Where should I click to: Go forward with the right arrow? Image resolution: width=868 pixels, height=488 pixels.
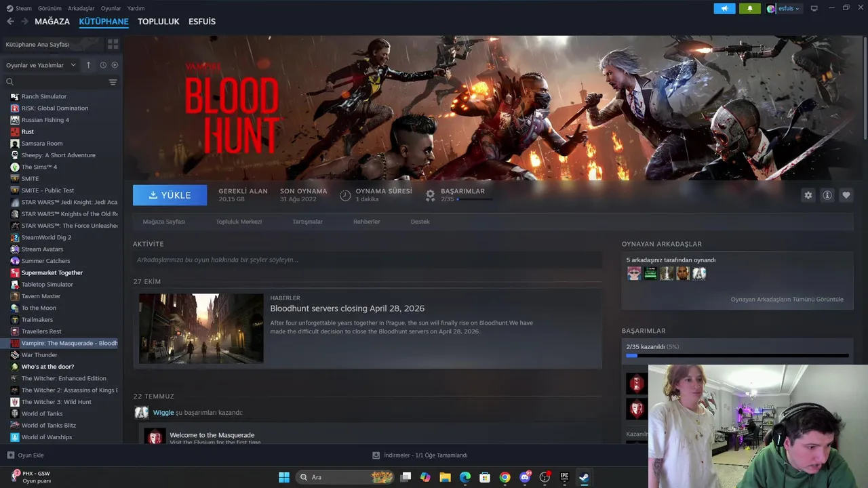click(x=24, y=22)
